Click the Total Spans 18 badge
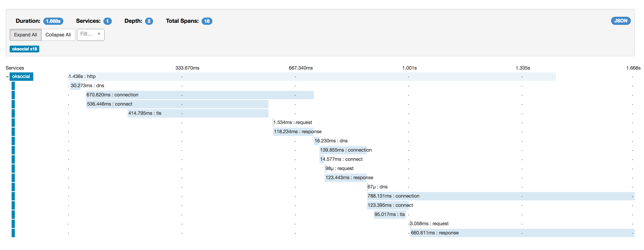 point(207,21)
